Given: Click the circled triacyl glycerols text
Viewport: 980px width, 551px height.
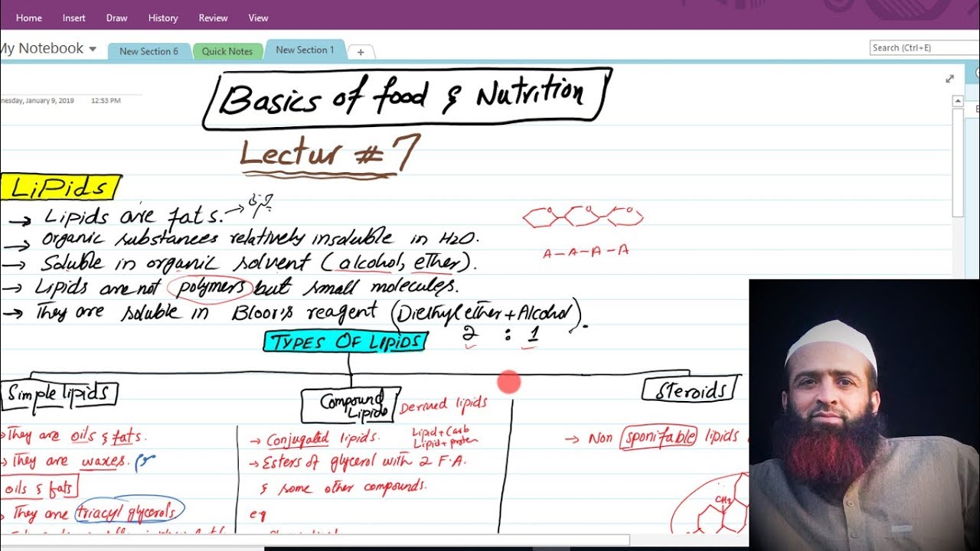Looking at the screenshot, I should pos(129,511).
